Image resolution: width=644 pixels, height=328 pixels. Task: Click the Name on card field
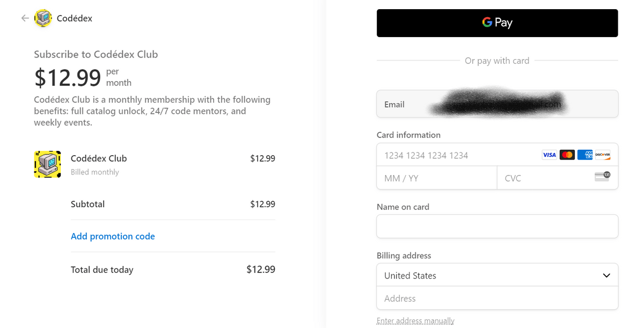(x=497, y=227)
